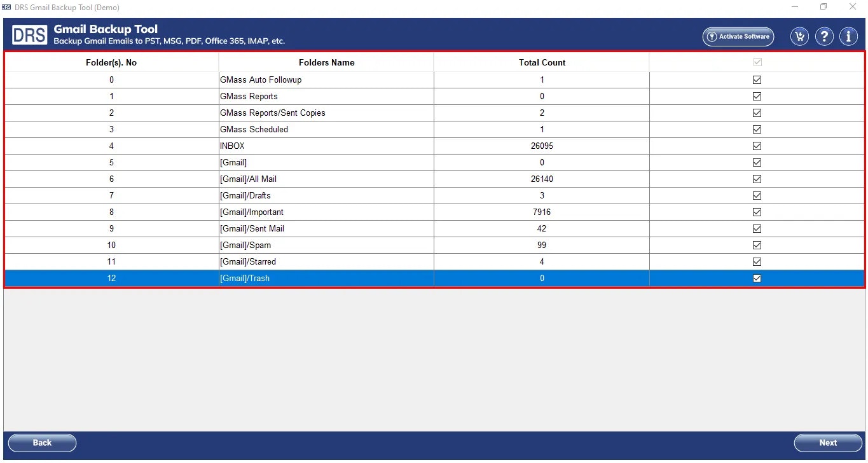Go Back to previous step
The image size is (868, 463).
tap(42, 443)
